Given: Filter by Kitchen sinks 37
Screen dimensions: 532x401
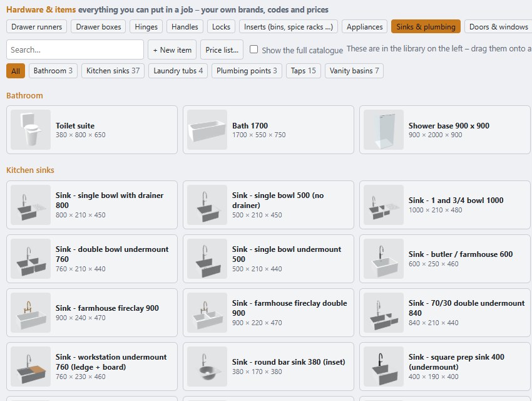Looking at the screenshot, I should pos(113,71).
